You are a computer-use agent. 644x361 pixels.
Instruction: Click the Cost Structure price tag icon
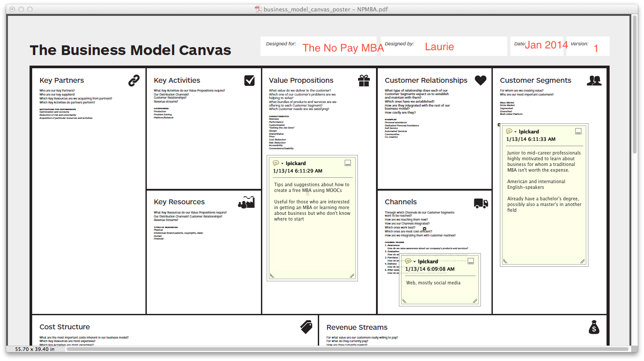coord(306,327)
